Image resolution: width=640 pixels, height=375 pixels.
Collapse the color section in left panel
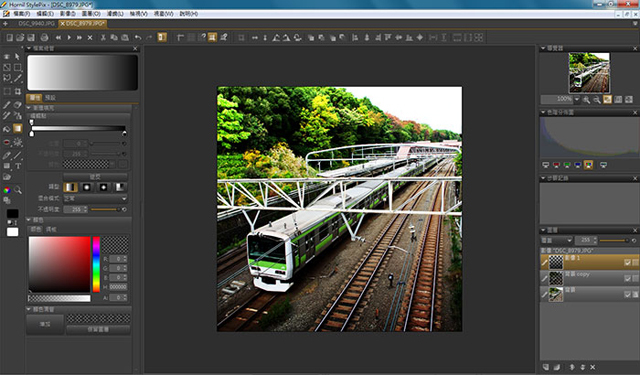29,220
